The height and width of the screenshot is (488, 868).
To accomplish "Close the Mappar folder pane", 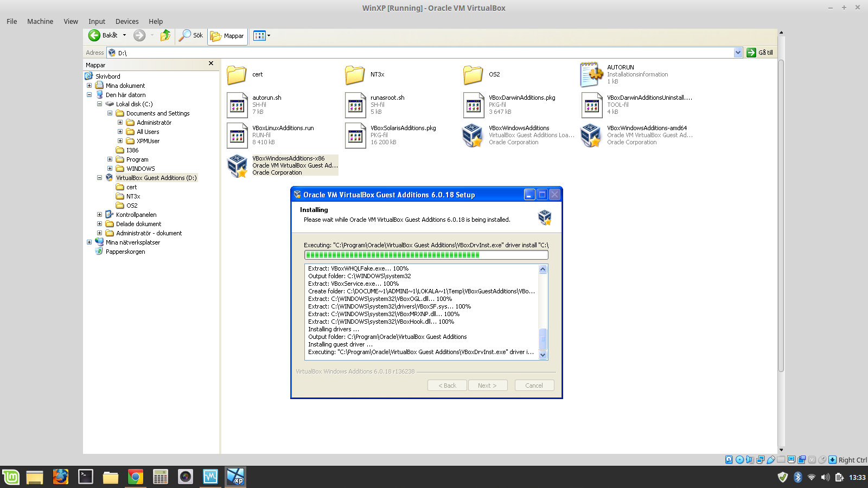I will click(x=211, y=64).
